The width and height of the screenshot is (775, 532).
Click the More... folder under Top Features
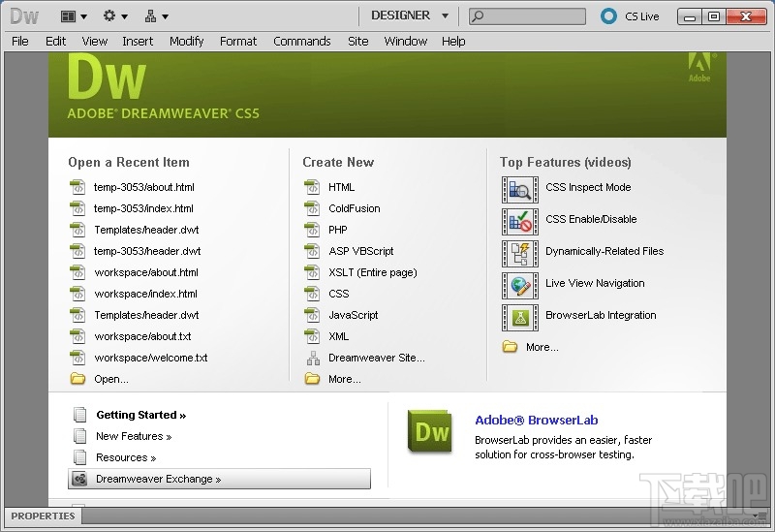pos(510,347)
